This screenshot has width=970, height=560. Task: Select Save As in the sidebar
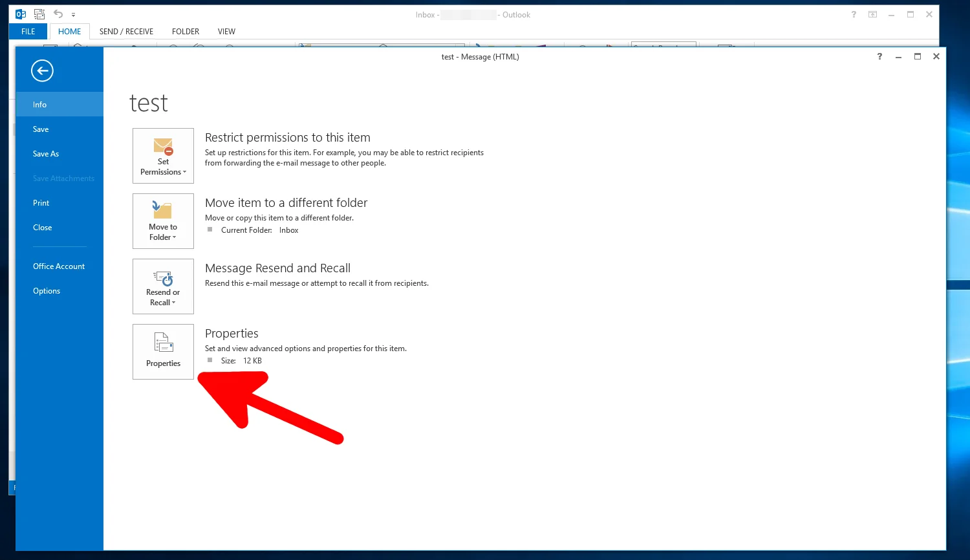point(45,153)
